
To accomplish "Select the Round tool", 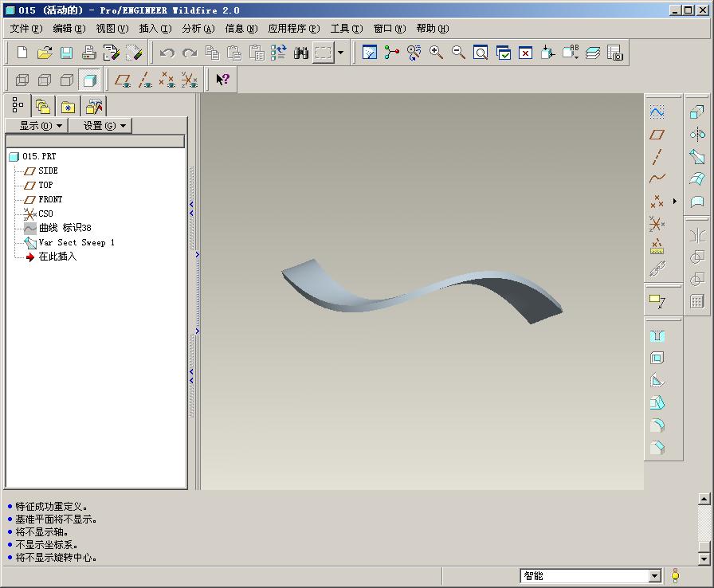I will click(657, 425).
